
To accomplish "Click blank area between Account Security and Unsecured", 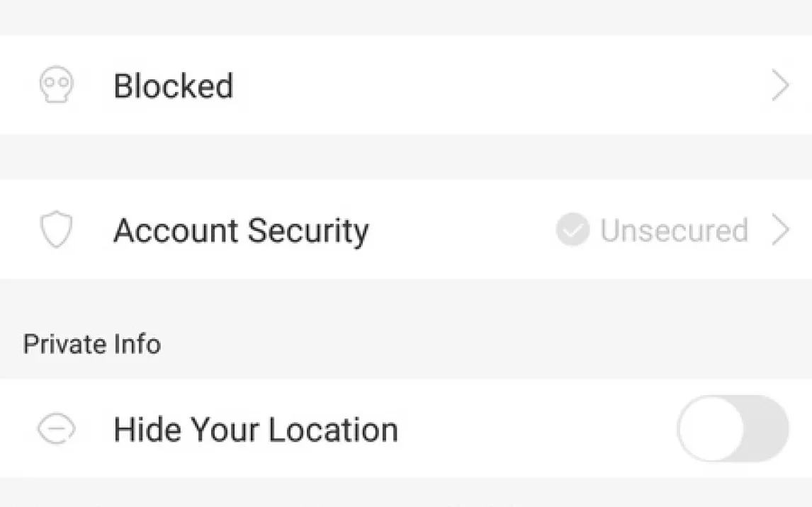I will click(461, 230).
